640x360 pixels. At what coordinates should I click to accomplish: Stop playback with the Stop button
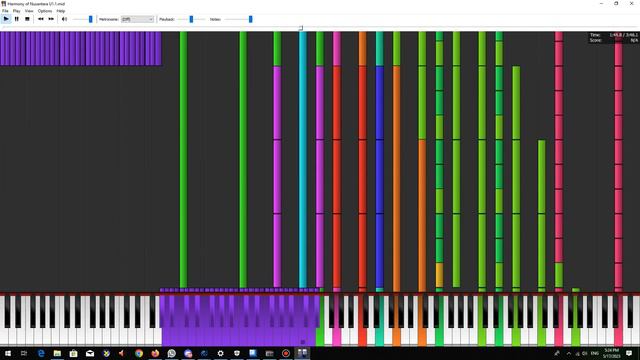[x=27, y=19]
